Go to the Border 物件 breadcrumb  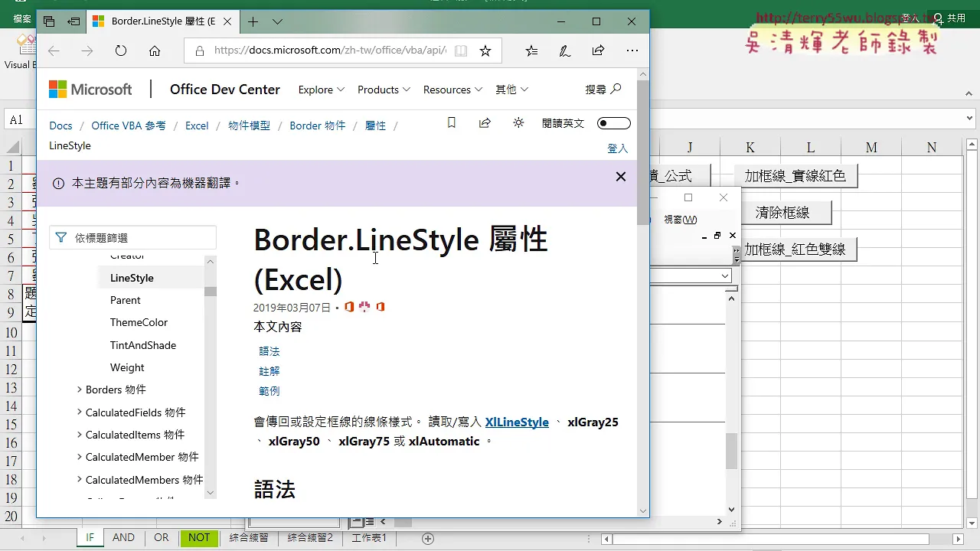click(318, 126)
